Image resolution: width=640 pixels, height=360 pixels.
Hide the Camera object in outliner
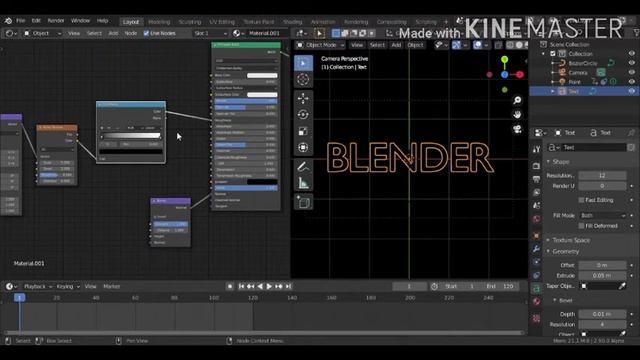(x=631, y=72)
